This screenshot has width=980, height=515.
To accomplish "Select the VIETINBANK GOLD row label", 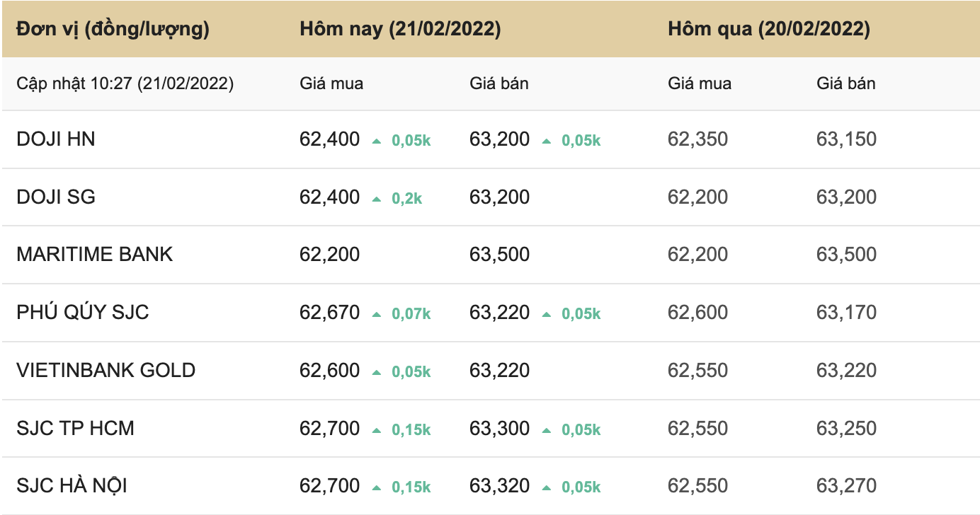I will click(106, 371).
